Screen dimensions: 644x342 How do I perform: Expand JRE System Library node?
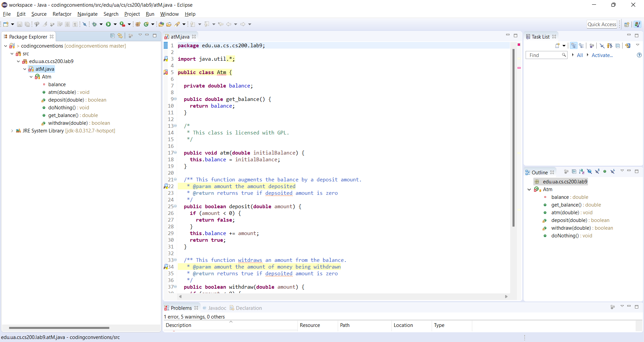click(12, 131)
